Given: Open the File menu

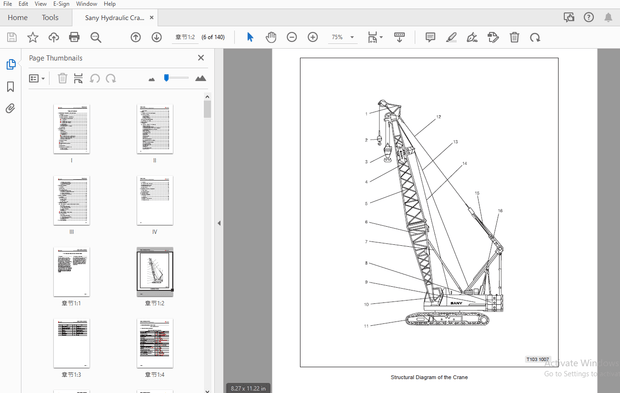Looking at the screenshot, I should (x=8, y=4).
